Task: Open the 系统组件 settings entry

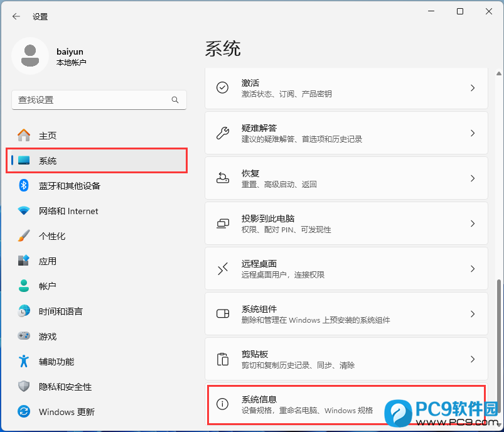Action: [346, 313]
